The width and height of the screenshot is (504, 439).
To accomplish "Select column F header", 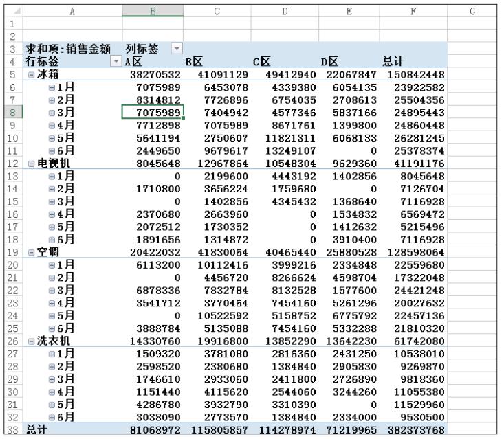I will coord(413,10).
